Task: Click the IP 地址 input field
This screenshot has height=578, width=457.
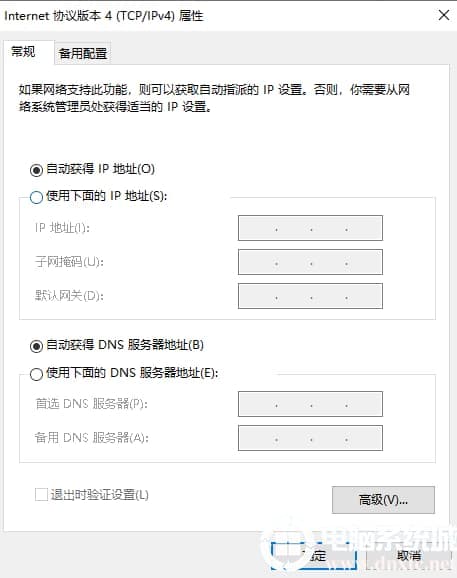Action: (310, 228)
